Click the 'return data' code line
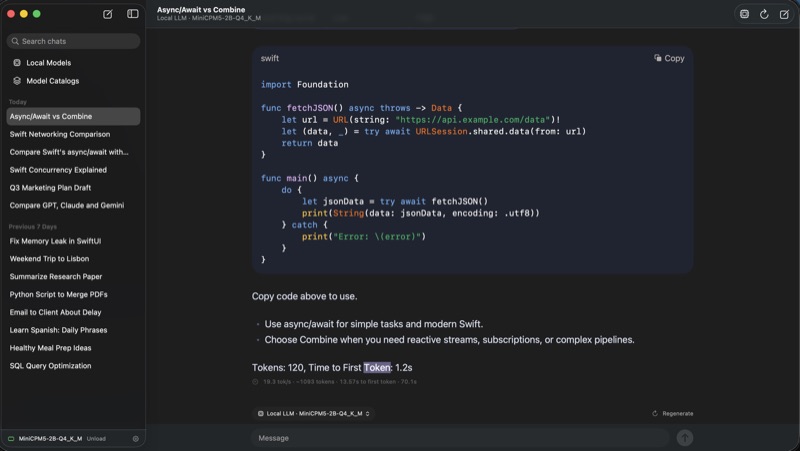The image size is (800, 451). 310,143
